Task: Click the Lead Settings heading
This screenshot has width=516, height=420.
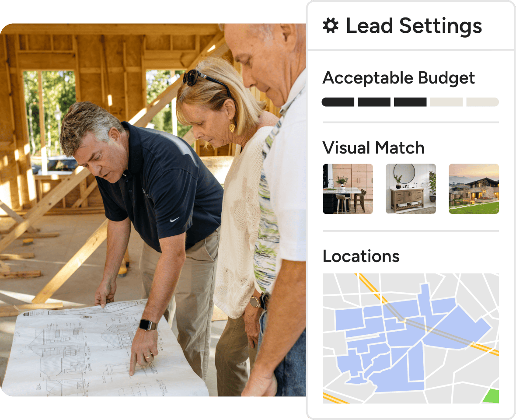Action: tap(414, 26)
